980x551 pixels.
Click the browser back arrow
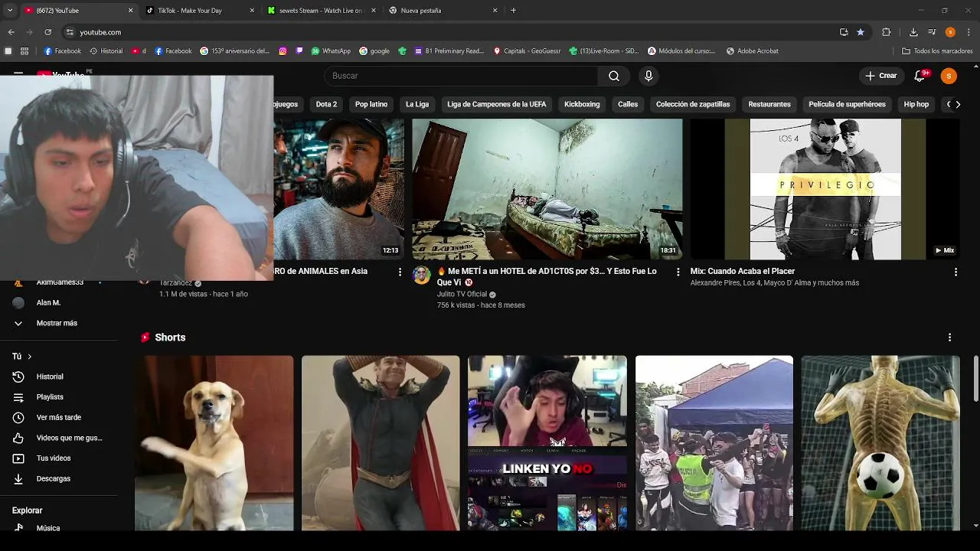click(11, 32)
